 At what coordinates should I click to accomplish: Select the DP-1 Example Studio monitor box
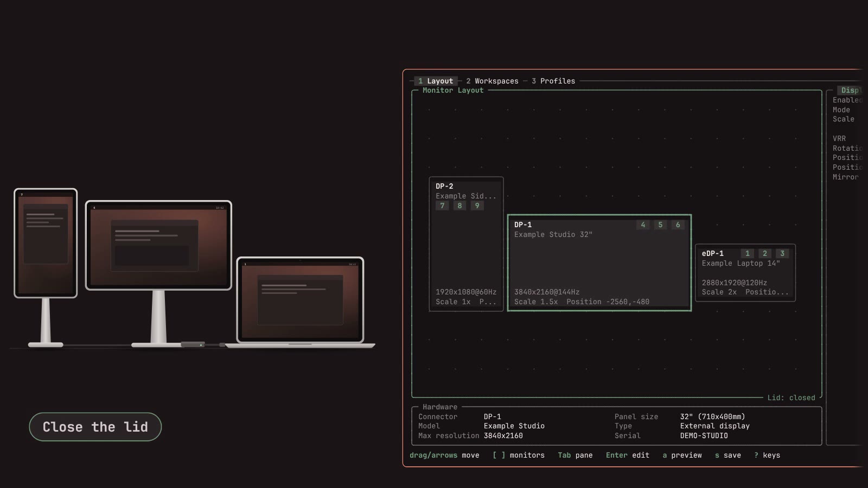click(599, 263)
